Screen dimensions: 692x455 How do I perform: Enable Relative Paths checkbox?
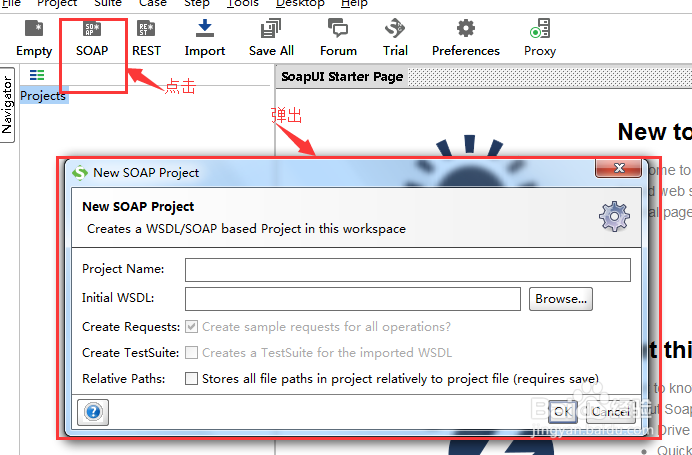pos(191,379)
